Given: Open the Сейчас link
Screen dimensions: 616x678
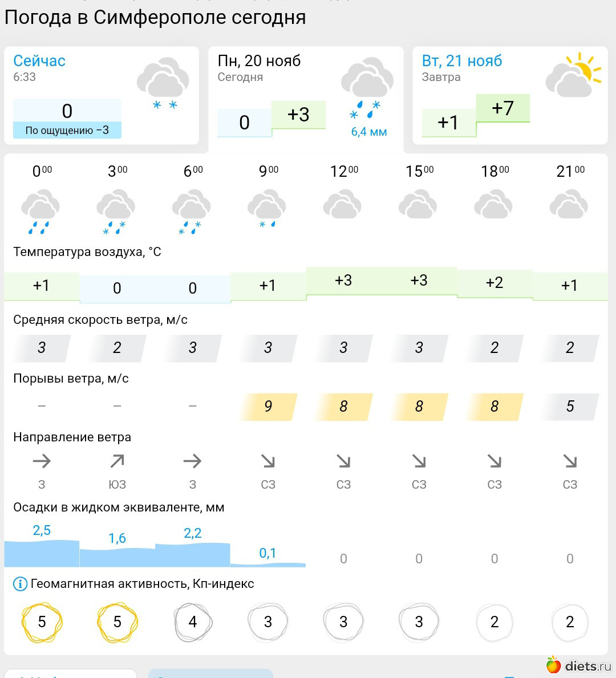Looking at the screenshot, I should pyautogui.click(x=39, y=61).
